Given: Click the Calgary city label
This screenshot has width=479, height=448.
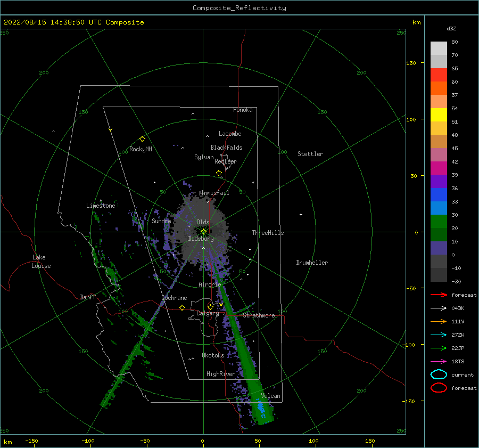Looking at the screenshot, I should click(x=208, y=313).
